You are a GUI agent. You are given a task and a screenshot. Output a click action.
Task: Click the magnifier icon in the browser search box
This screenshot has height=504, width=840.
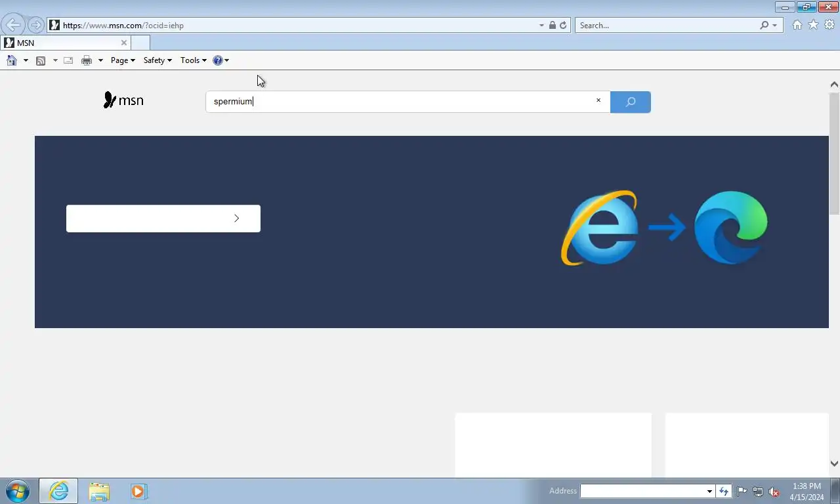coord(764,25)
